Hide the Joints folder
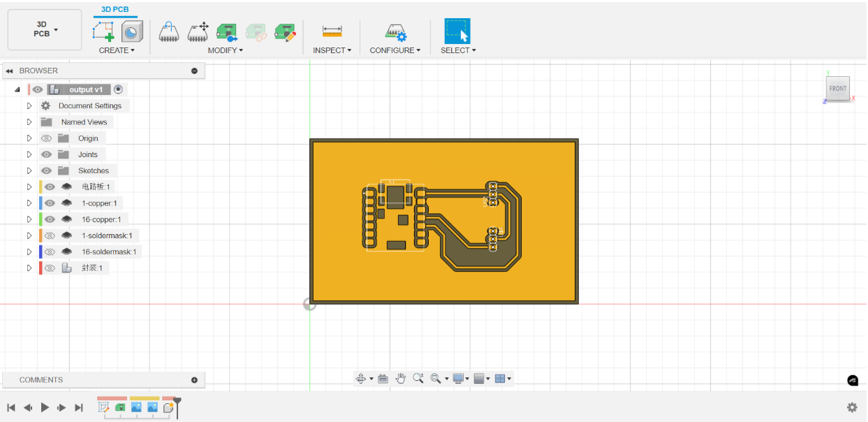Screen dimensions: 868x422 47,154
